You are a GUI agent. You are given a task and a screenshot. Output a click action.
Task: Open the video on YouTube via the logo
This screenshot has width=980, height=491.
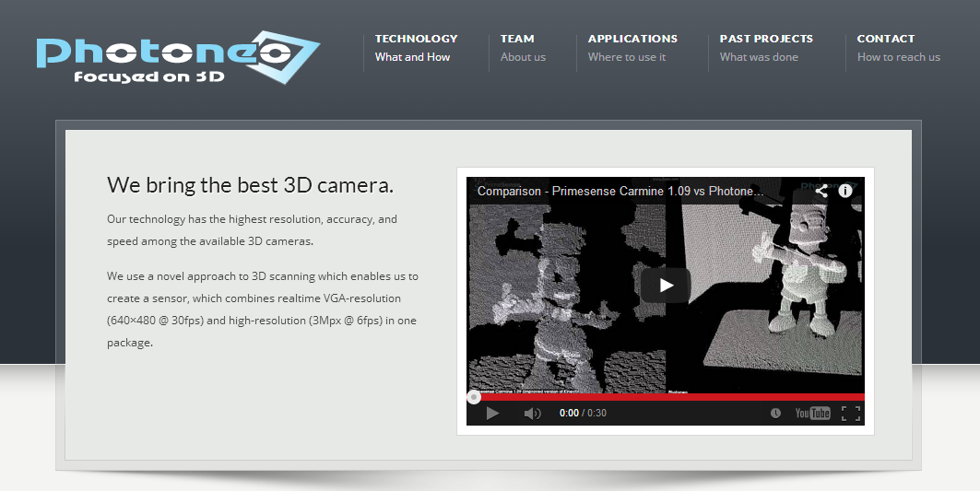812,414
